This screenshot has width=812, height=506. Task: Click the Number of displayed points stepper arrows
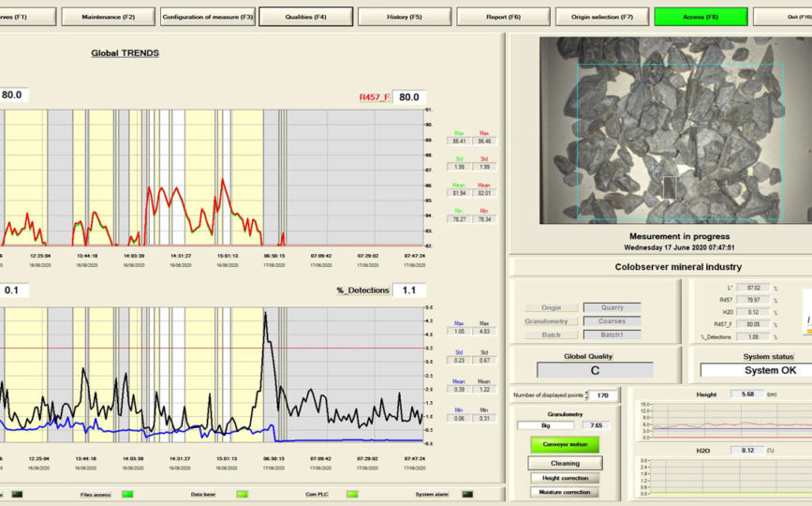click(x=586, y=395)
